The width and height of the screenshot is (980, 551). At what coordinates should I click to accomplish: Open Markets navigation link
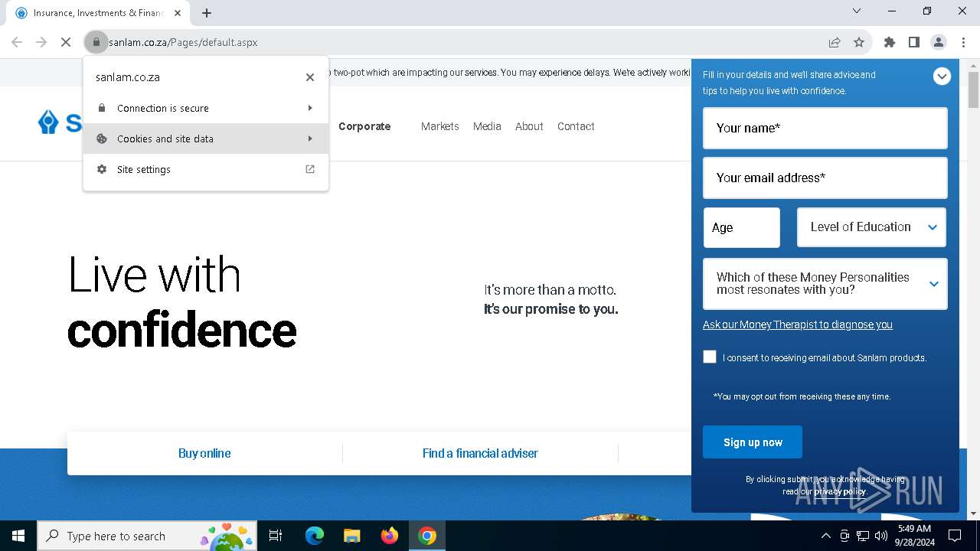coord(440,126)
